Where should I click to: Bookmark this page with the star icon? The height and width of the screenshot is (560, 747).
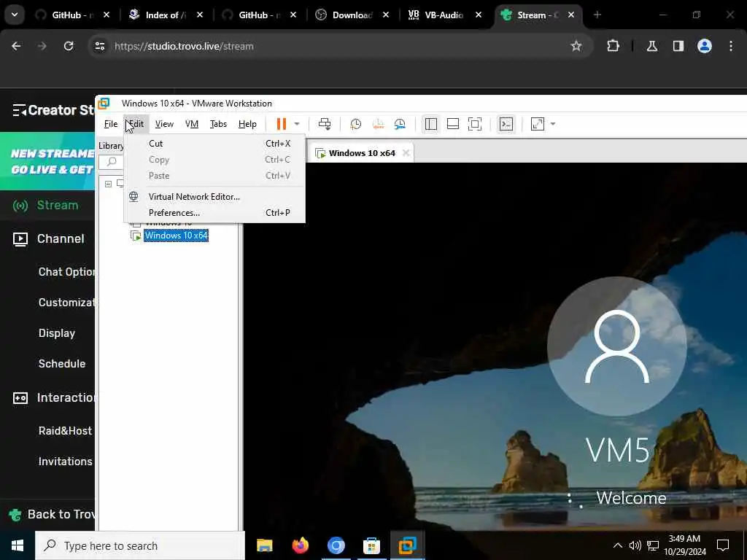pyautogui.click(x=576, y=46)
